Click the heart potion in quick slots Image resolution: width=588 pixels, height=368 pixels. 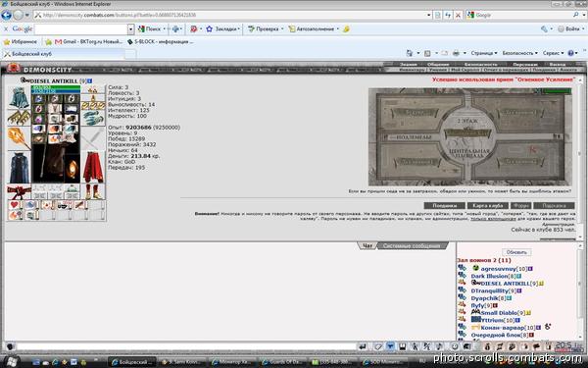[15, 205]
